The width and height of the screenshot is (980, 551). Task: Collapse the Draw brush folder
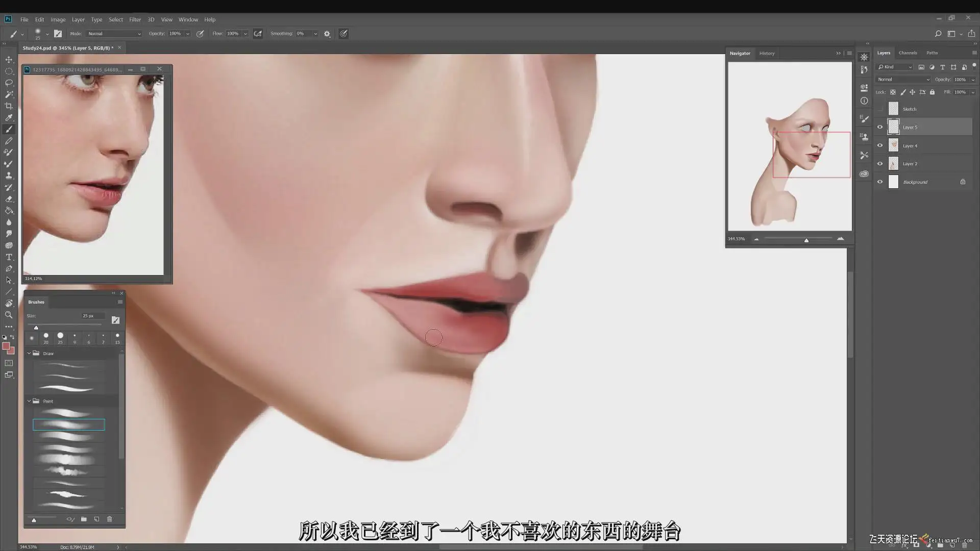[29, 353]
